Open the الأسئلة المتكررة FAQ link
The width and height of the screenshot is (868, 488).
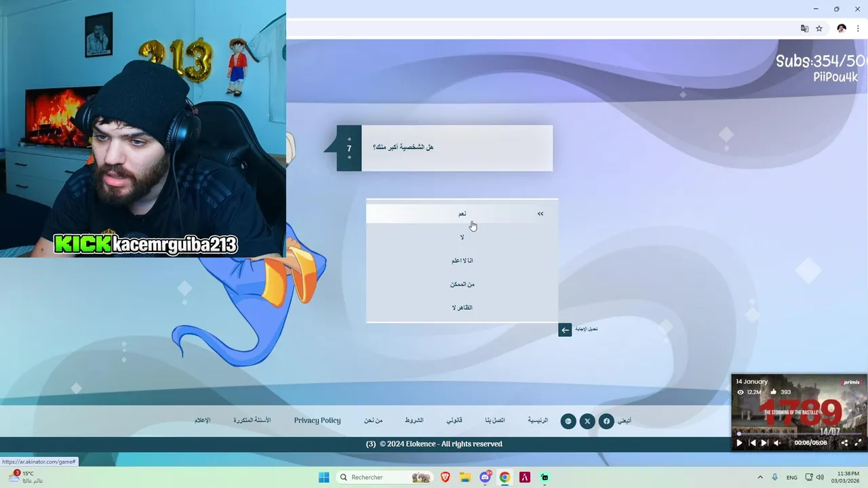click(252, 420)
